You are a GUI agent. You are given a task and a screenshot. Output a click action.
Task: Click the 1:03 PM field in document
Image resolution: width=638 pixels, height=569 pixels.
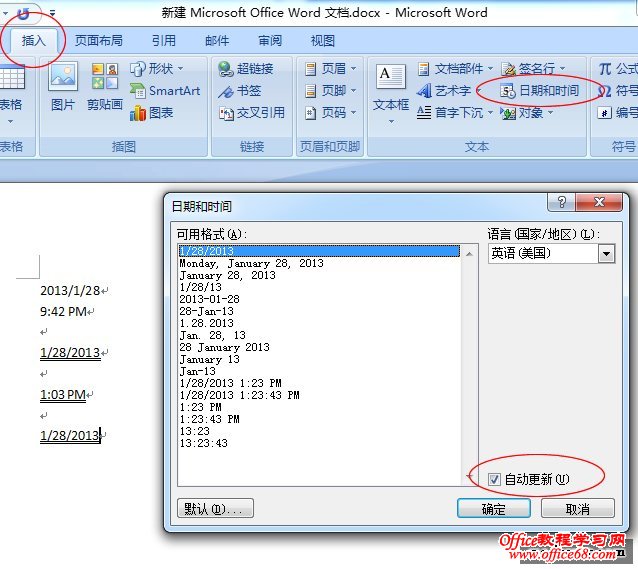(63, 394)
